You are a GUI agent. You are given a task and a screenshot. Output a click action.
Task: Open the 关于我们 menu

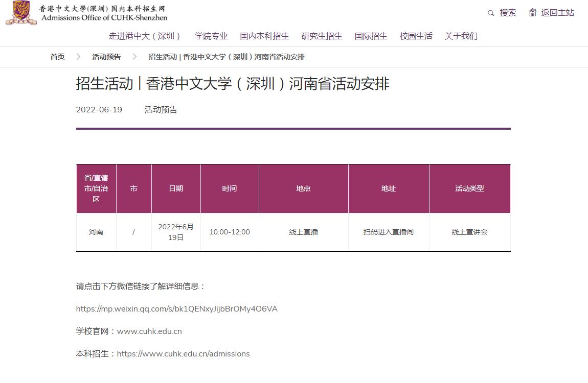click(x=461, y=36)
